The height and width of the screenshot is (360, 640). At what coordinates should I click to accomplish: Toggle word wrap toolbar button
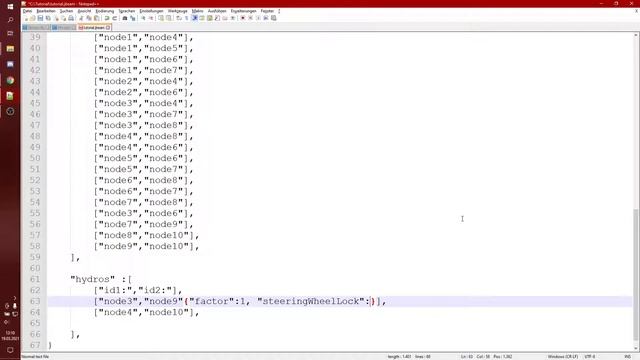(179, 18)
